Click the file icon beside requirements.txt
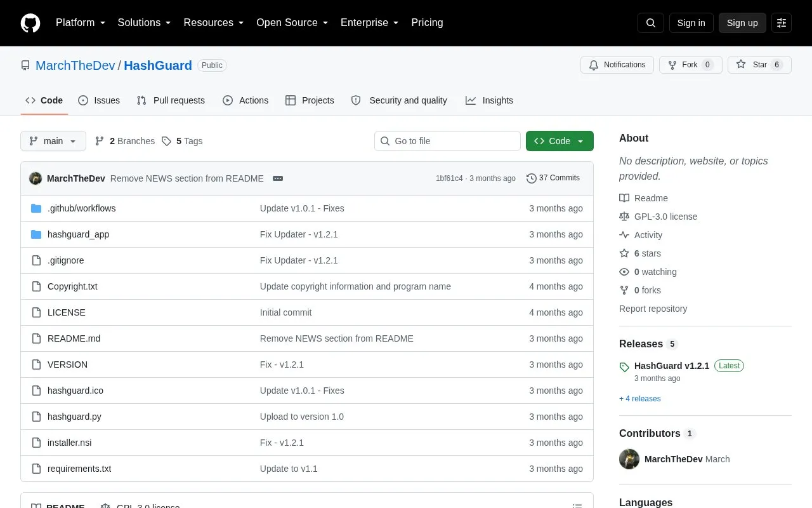This screenshot has width=812, height=508. click(36, 469)
